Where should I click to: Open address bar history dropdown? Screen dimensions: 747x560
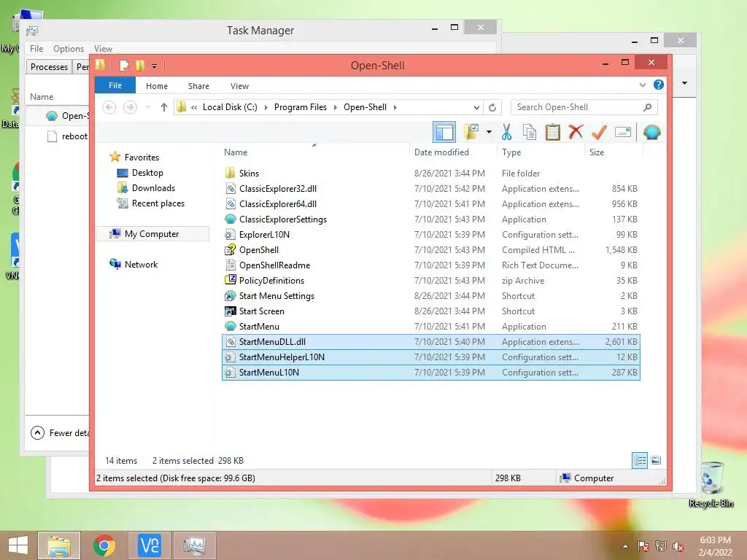(476, 108)
